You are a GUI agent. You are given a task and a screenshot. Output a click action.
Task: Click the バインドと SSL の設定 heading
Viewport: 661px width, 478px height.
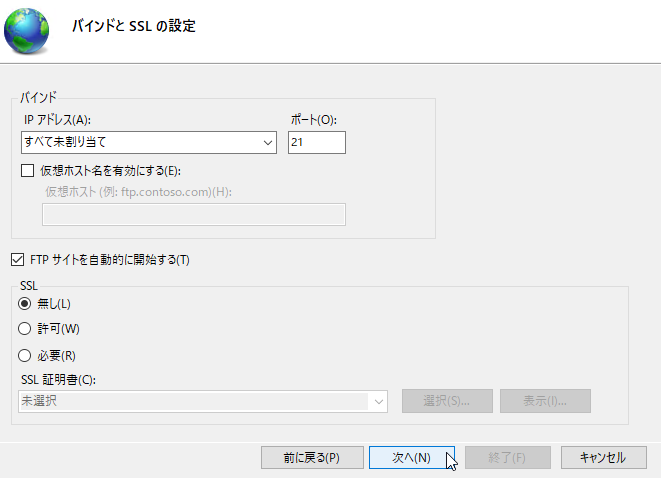click(x=134, y=26)
